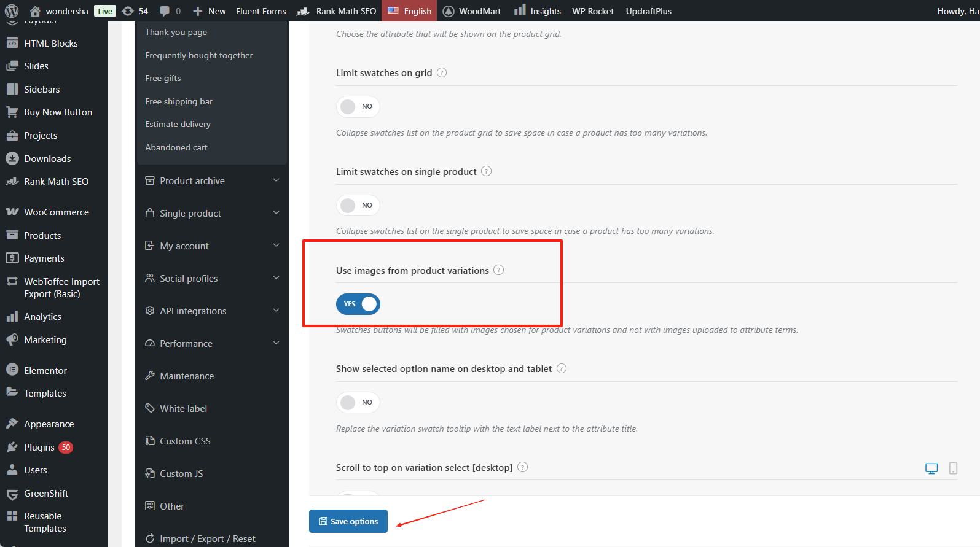Screen dimensions: 980x547
Task: Click help icon beside Limit swatches on grid
Action: (442, 73)
